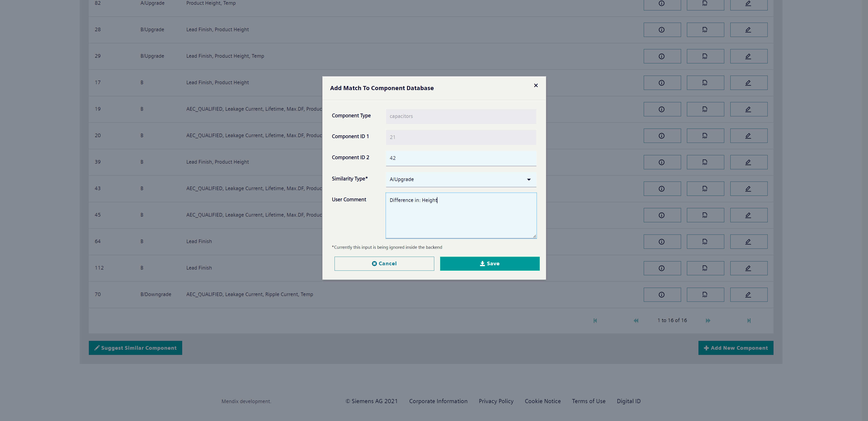This screenshot has width=868, height=421.
Task: Click Cancel to dismiss dialog
Action: (x=384, y=263)
